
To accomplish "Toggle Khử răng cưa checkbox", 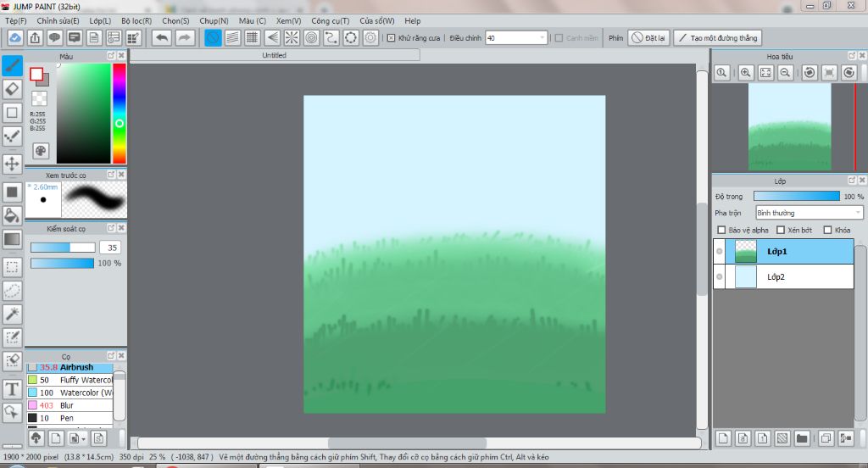I will click(392, 37).
